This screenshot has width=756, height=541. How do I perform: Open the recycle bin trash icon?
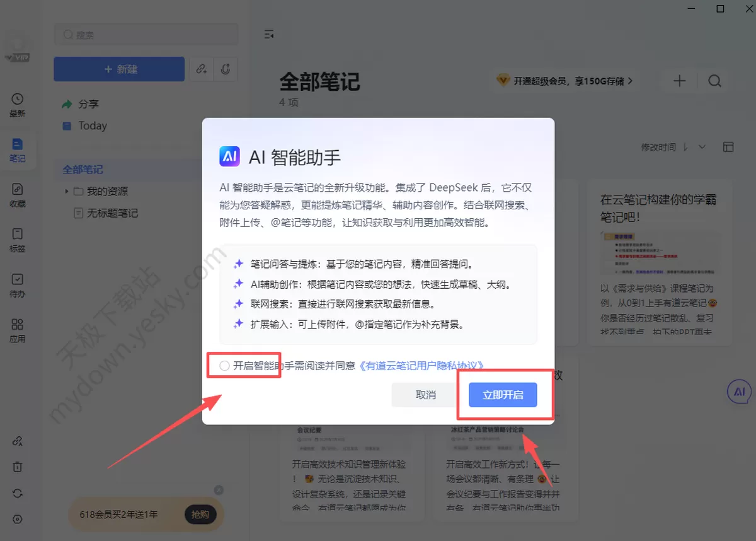coord(18,467)
